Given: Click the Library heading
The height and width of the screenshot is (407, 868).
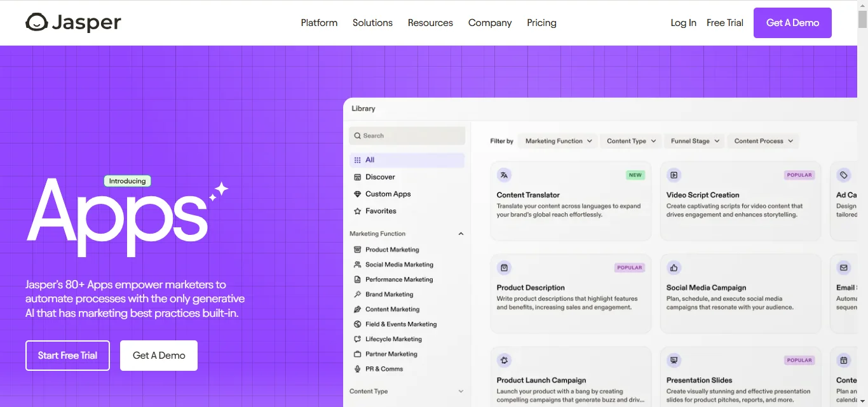Looking at the screenshot, I should click(363, 109).
